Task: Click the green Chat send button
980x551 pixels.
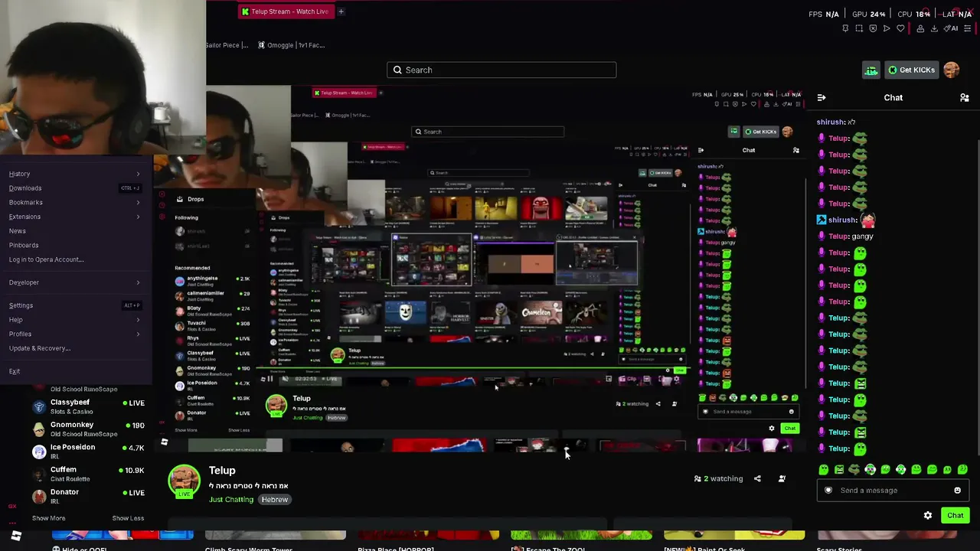Action: [x=955, y=516]
